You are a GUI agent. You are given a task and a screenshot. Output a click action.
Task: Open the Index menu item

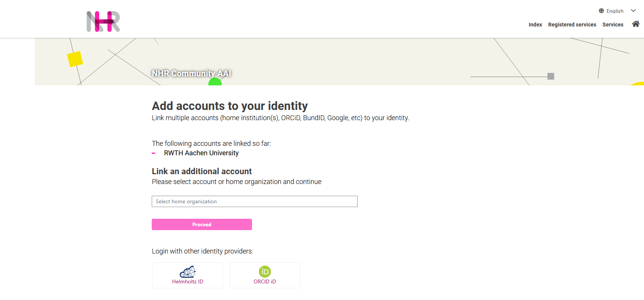[x=535, y=24]
